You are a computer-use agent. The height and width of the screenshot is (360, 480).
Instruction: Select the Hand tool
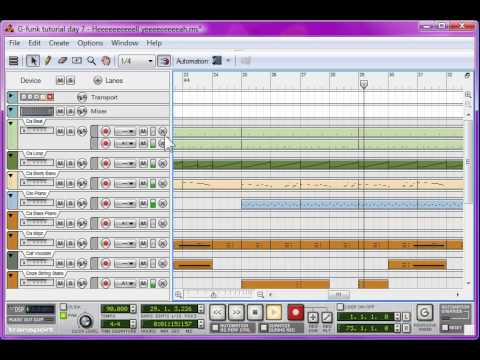pyautogui.click(x=106, y=61)
